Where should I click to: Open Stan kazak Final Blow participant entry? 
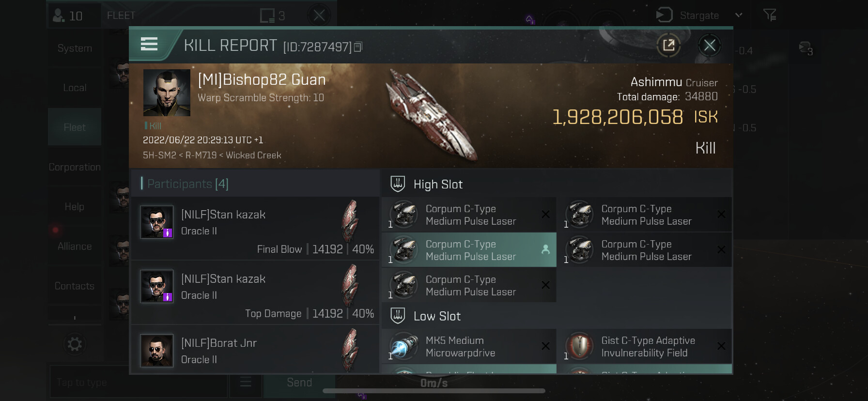255,228
